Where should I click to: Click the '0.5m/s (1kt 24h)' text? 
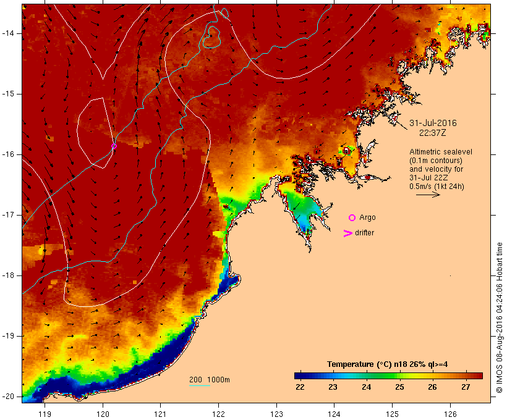click(437, 187)
